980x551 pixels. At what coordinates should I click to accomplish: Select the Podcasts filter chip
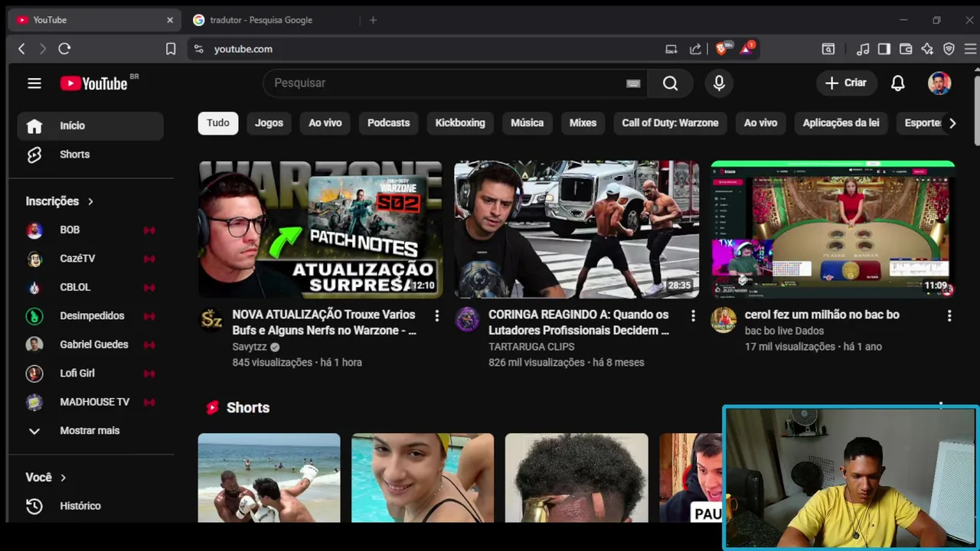388,122
